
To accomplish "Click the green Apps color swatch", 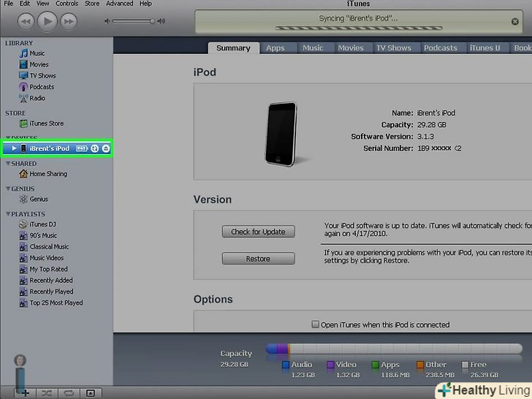I will [376, 365].
